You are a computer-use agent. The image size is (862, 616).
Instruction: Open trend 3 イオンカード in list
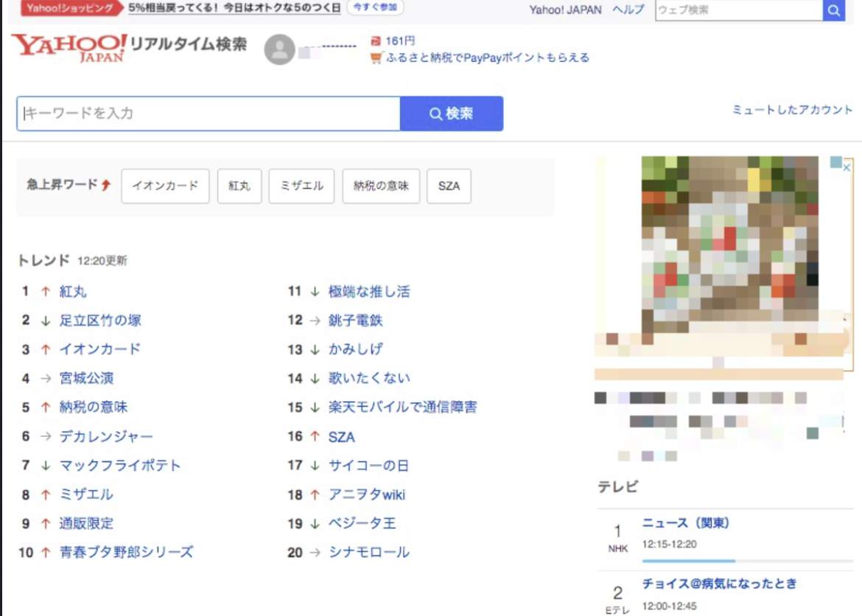click(x=100, y=349)
